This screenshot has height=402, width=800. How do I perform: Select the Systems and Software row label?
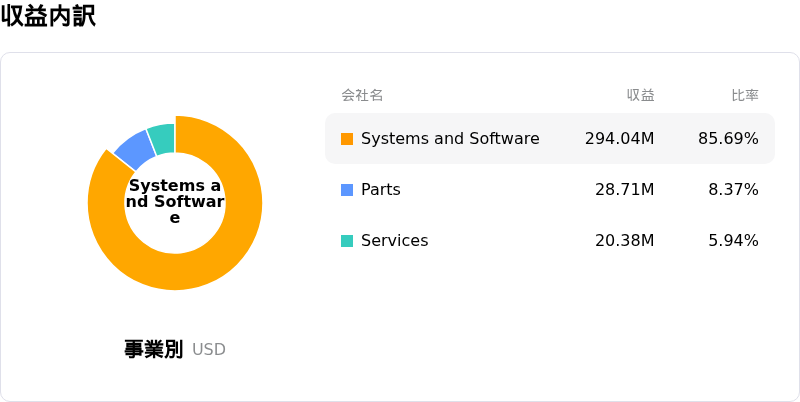450,139
